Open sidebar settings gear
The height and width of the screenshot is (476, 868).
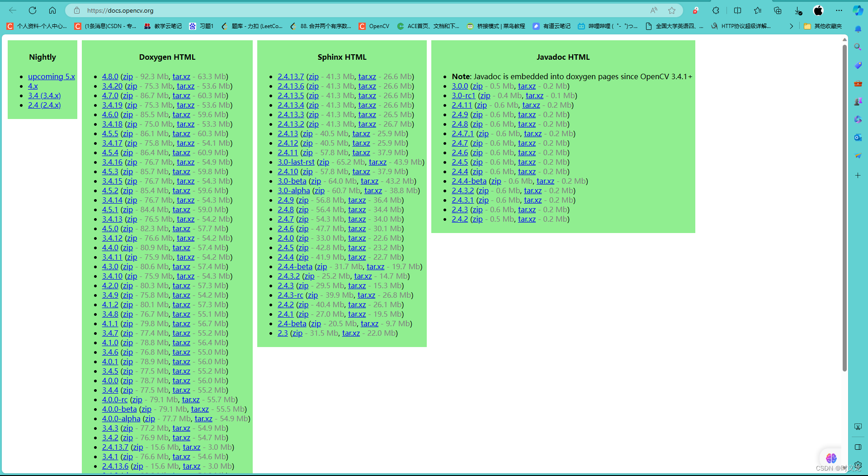pos(858,465)
